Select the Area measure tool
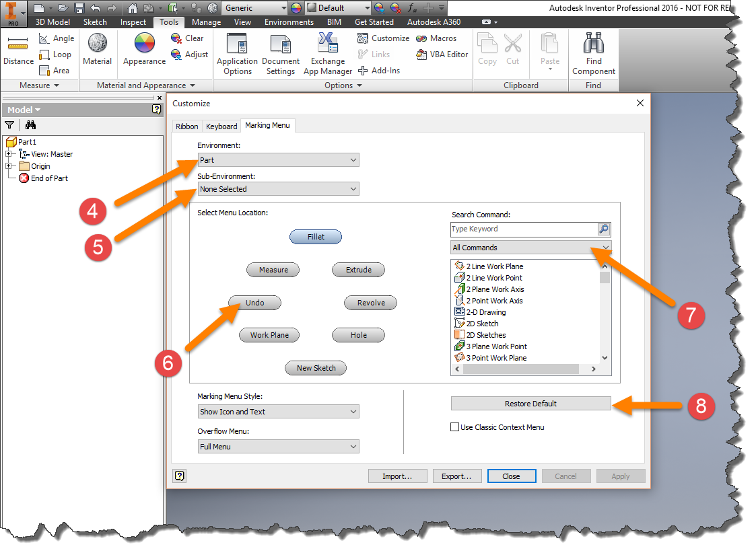The width and height of the screenshot is (756, 553). (x=54, y=71)
